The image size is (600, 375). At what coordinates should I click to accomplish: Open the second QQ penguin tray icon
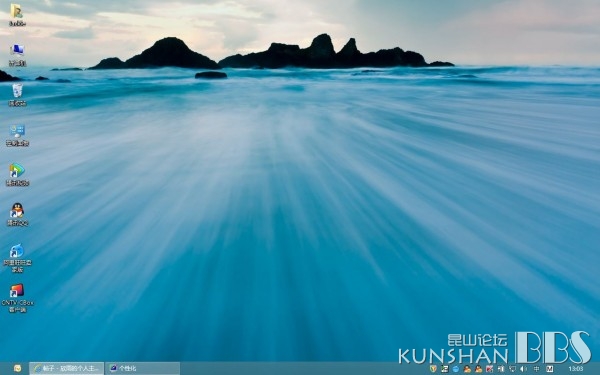tap(478, 369)
